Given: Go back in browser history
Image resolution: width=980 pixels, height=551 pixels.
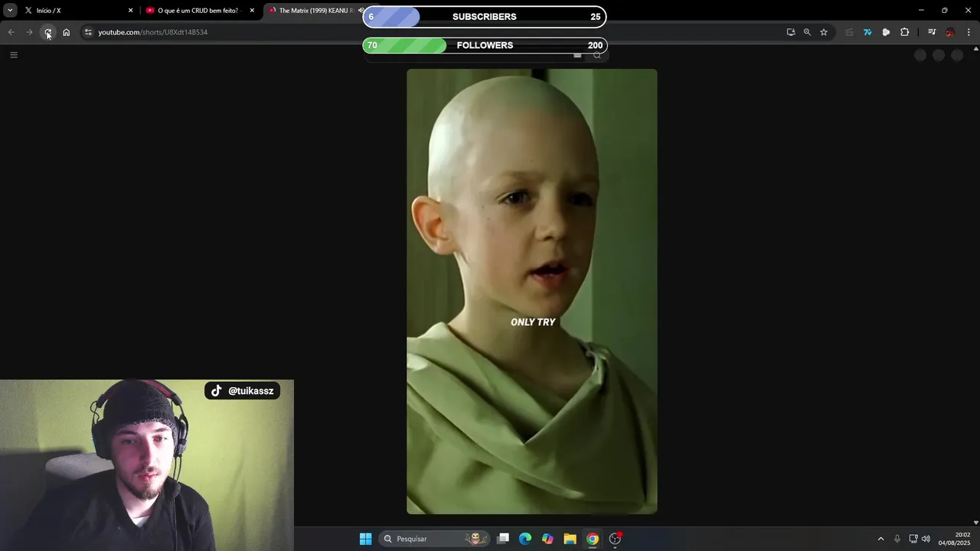Looking at the screenshot, I should point(11,32).
